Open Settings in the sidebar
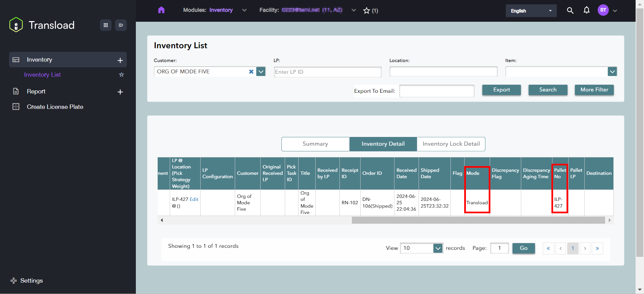The width and height of the screenshot is (644, 294). tap(31, 281)
